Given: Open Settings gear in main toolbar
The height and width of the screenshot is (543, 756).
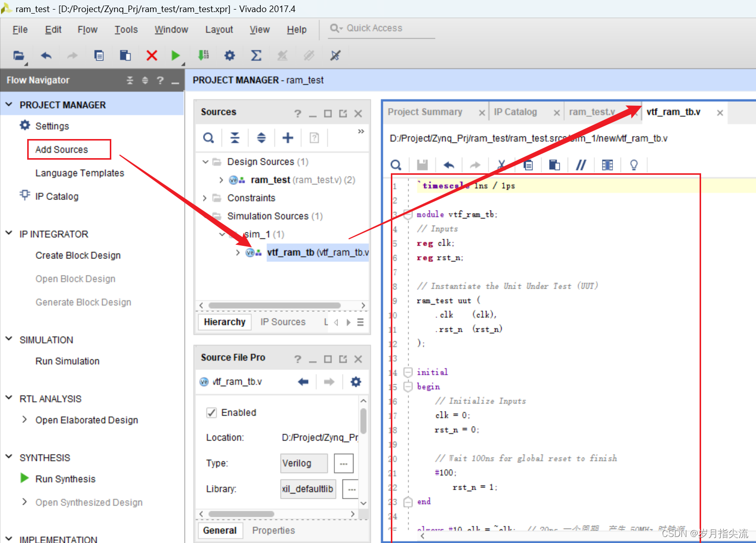Looking at the screenshot, I should pos(230,55).
